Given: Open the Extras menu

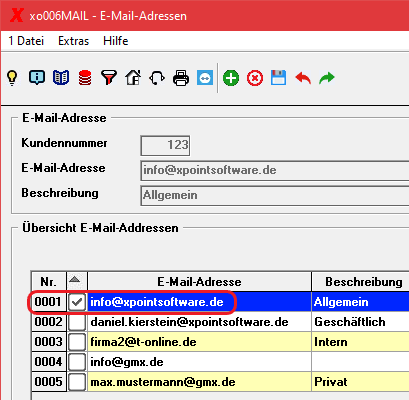Looking at the screenshot, I should [x=74, y=41].
